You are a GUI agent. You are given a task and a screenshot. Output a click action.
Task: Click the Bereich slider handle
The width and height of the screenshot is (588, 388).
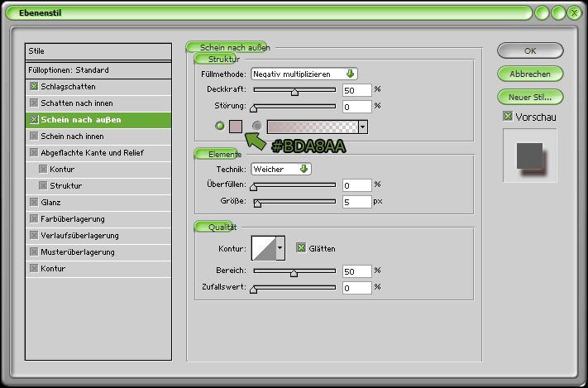coord(294,273)
